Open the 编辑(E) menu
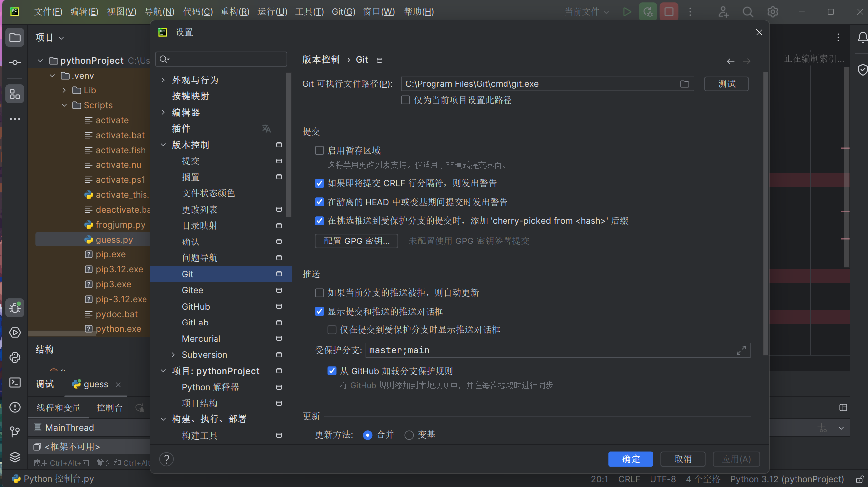 [x=84, y=12]
